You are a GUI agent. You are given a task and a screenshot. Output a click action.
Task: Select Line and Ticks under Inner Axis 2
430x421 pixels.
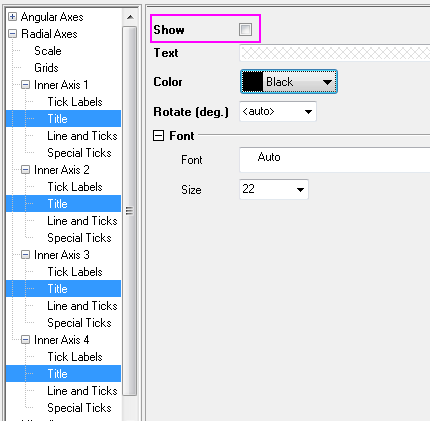click(x=82, y=221)
